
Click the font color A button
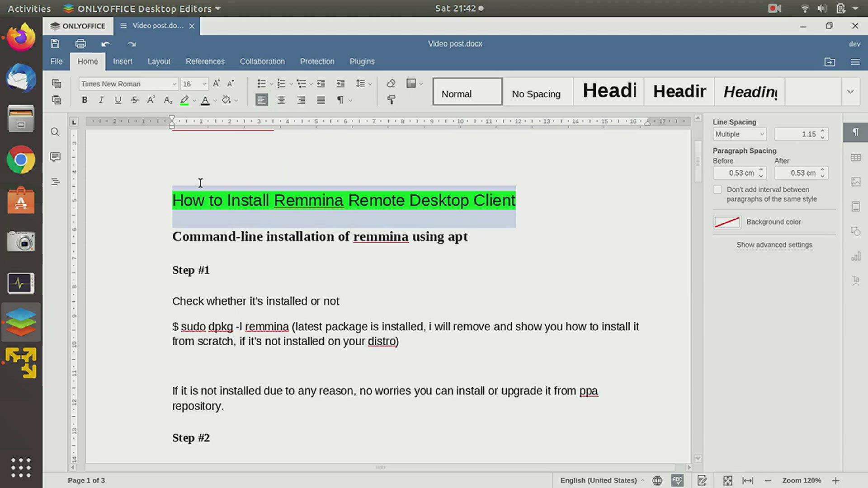(x=205, y=100)
